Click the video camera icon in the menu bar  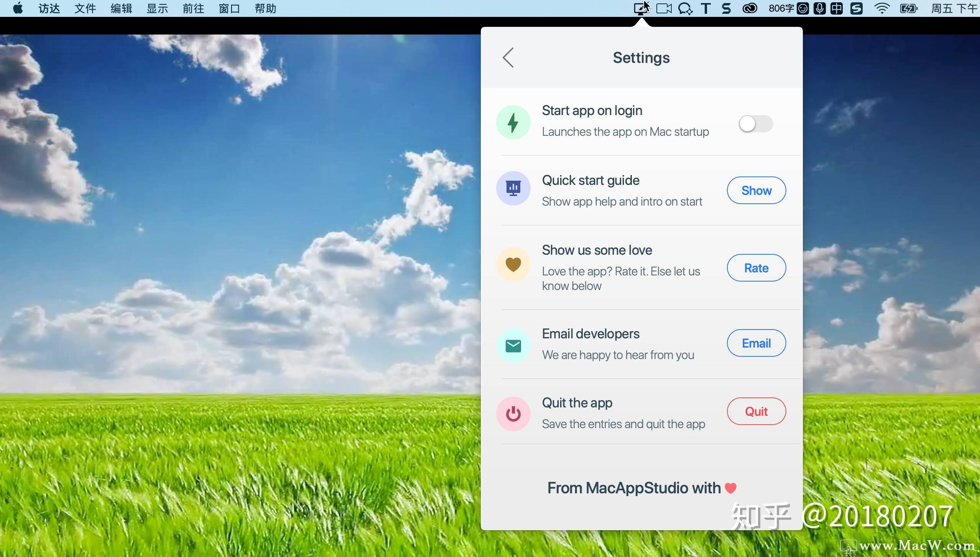(663, 8)
